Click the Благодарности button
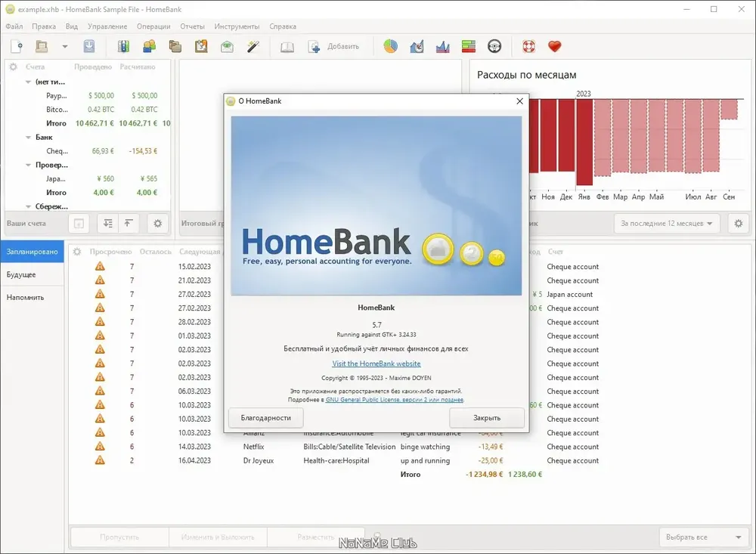 [265, 417]
